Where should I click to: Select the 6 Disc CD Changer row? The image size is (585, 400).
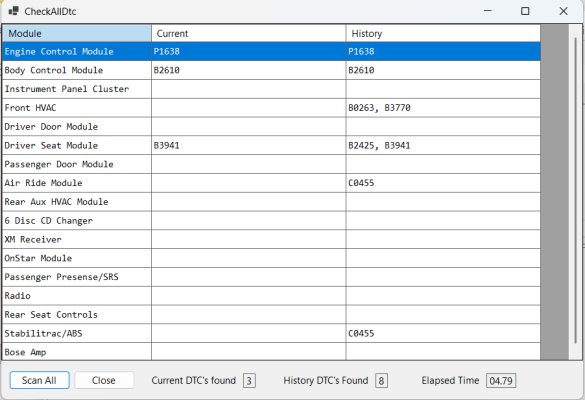(x=271, y=221)
